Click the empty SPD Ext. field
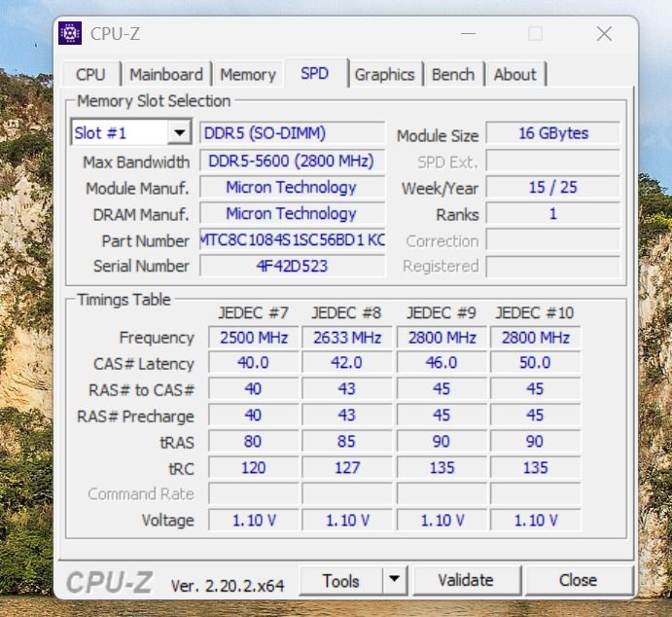672x617 pixels. (553, 161)
